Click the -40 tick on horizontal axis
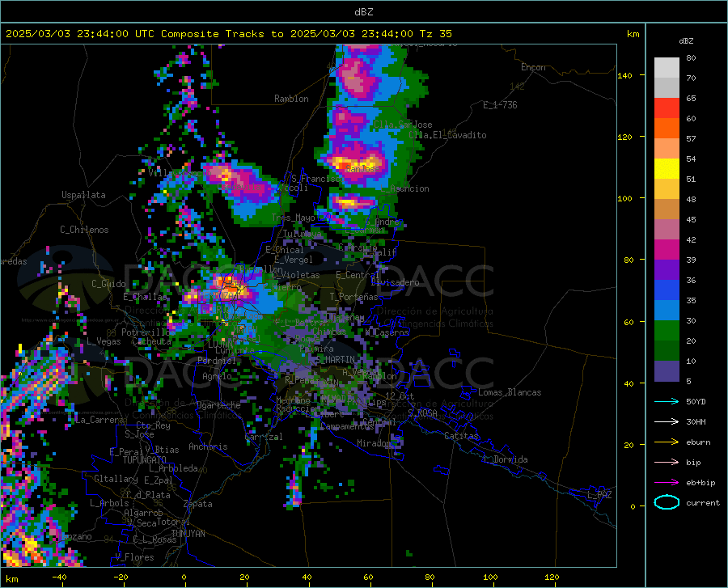This screenshot has height=588, width=728. pyautogui.click(x=59, y=577)
